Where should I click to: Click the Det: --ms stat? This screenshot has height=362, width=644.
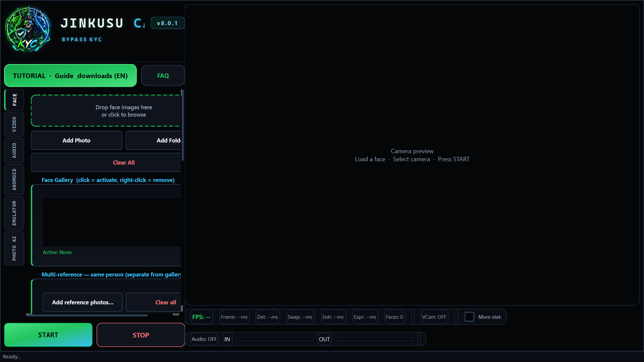268,317
